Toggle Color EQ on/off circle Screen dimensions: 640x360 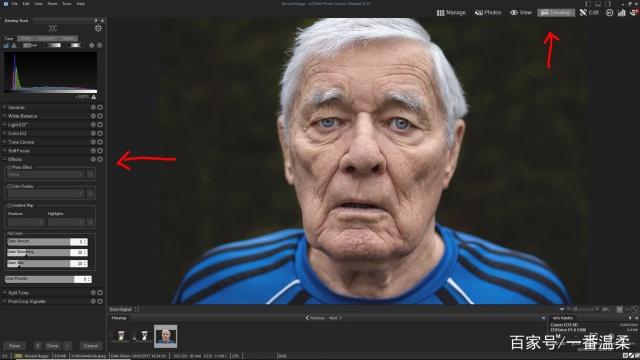100,133
